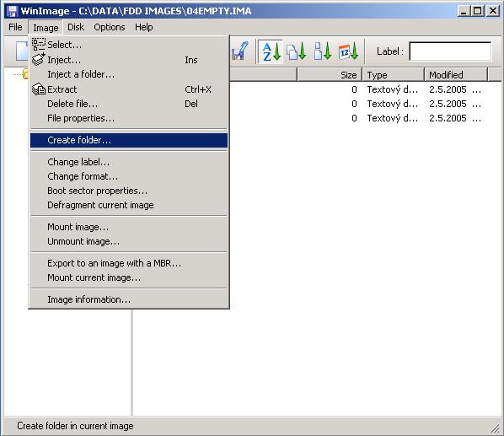Choose Change format... menu entry

click(129, 176)
